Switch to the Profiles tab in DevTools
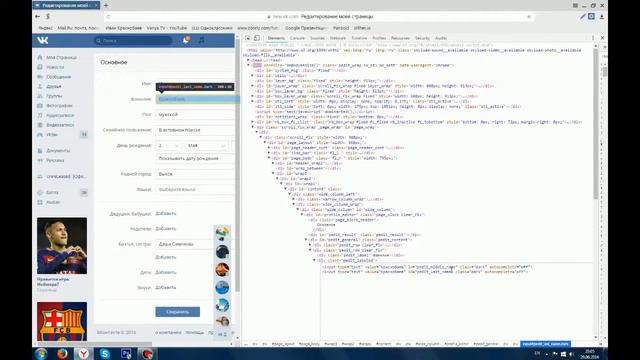Image resolution: width=640 pixels, height=360 pixels. coord(379,38)
